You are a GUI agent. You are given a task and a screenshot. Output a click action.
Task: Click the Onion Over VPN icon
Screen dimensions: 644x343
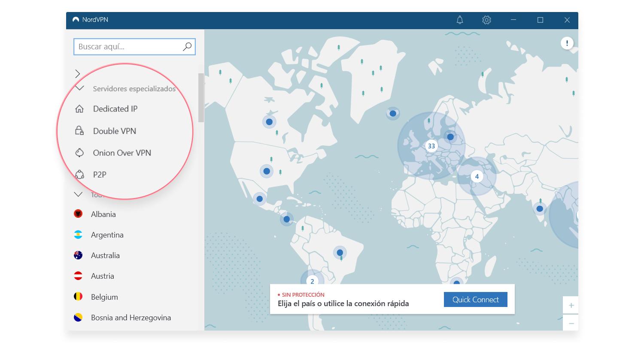79,153
